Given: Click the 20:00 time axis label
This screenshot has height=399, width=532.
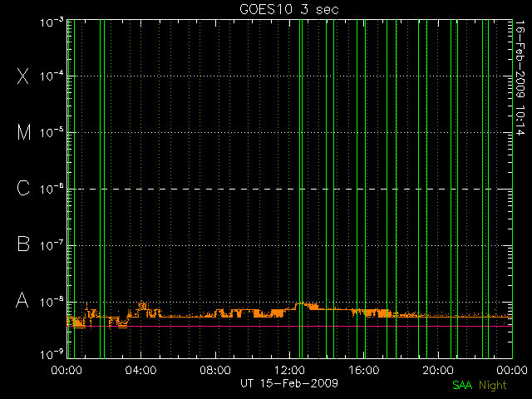Looking at the screenshot, I should pos(438,370).
